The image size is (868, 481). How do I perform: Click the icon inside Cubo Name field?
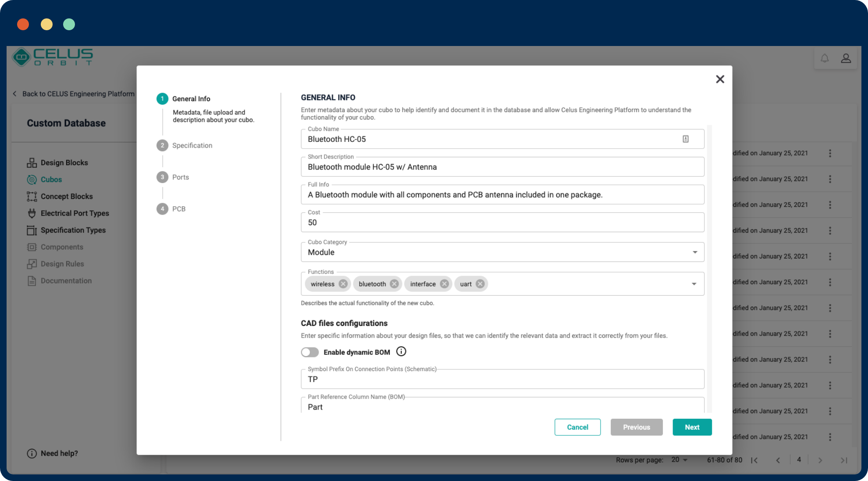(x=686, y=139)
